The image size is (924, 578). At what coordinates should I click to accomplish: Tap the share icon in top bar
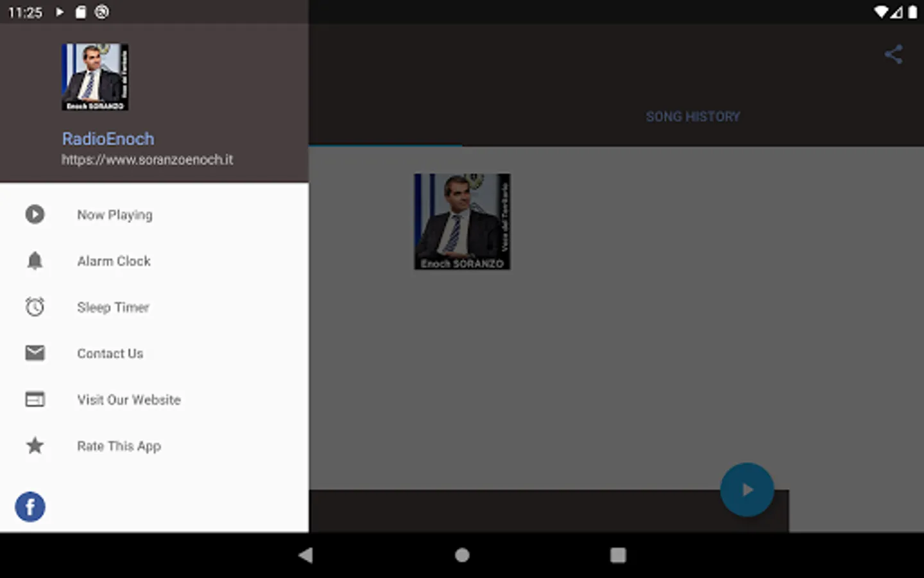pos(893,54)
